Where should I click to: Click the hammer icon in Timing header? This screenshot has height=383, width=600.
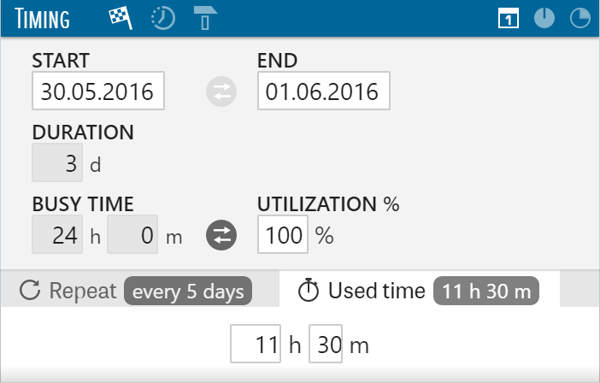[205, 18]
